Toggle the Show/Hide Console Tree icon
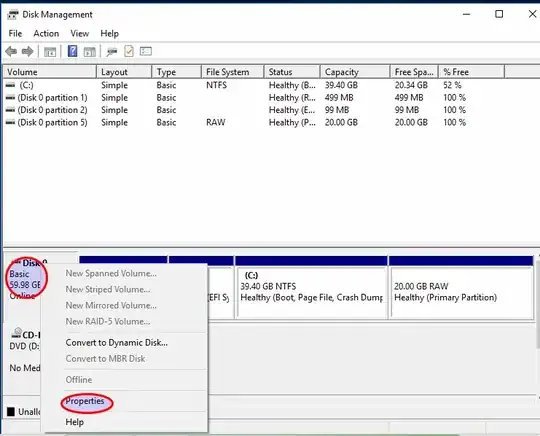Image resolution: width=540 pixels, height=436 pixels. [50, 52]
